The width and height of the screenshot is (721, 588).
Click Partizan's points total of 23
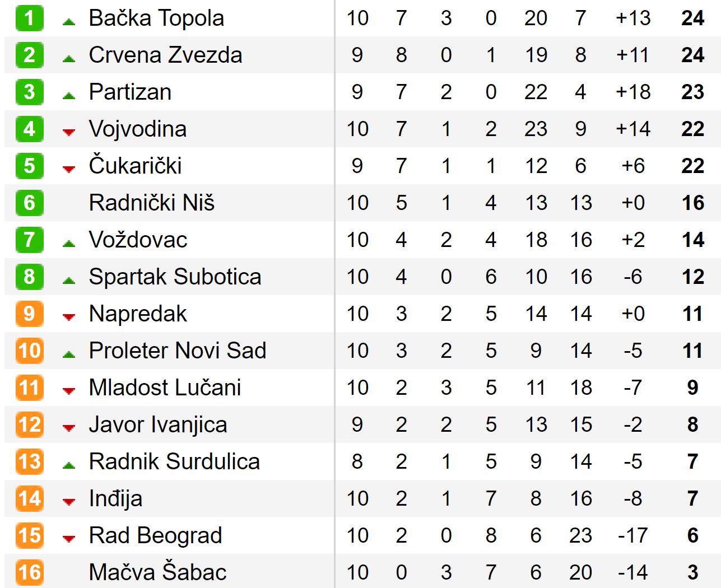pyautogui.click(x=692, y=92)
